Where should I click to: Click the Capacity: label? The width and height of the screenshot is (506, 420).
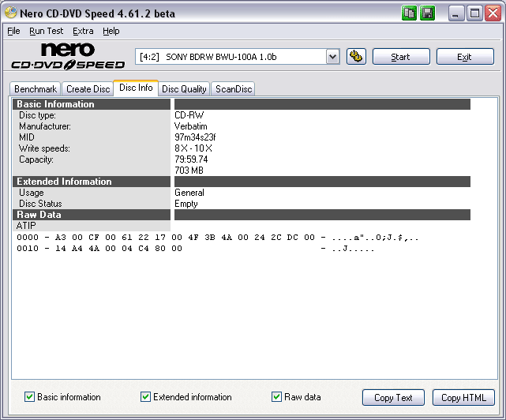tap(36, 159)
